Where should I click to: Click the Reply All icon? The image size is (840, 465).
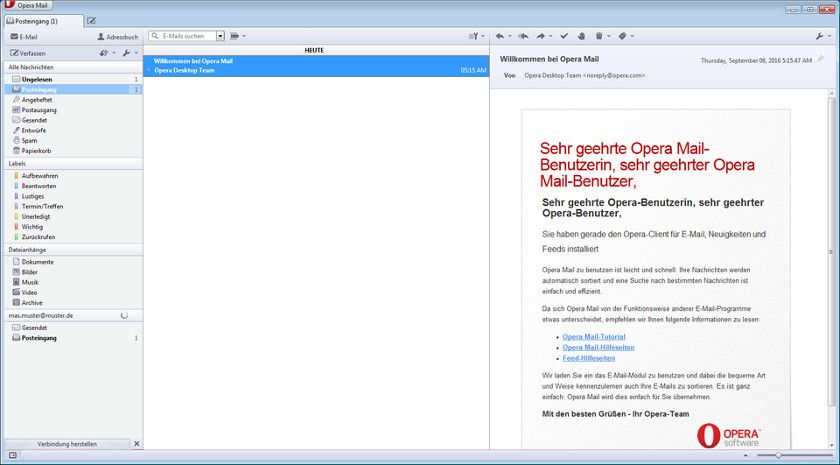pyautogui.click(x=524, y=36)
